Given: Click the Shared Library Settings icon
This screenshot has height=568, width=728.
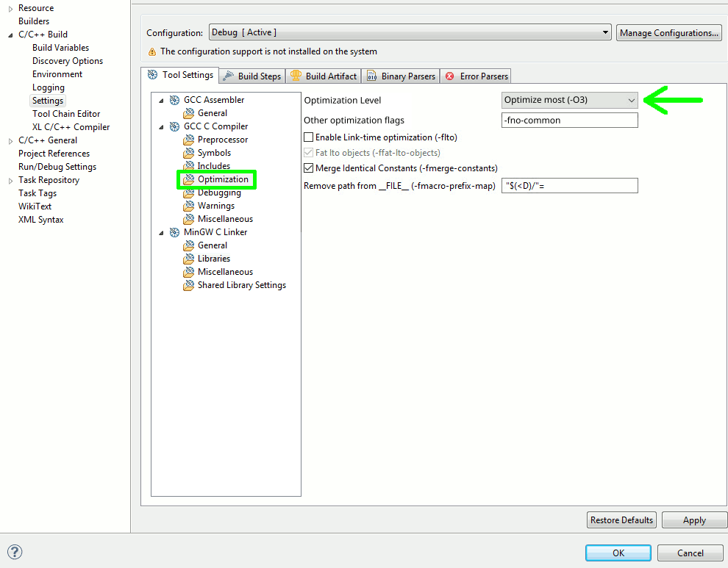Looking at the screenshot, I should point(189,285).
